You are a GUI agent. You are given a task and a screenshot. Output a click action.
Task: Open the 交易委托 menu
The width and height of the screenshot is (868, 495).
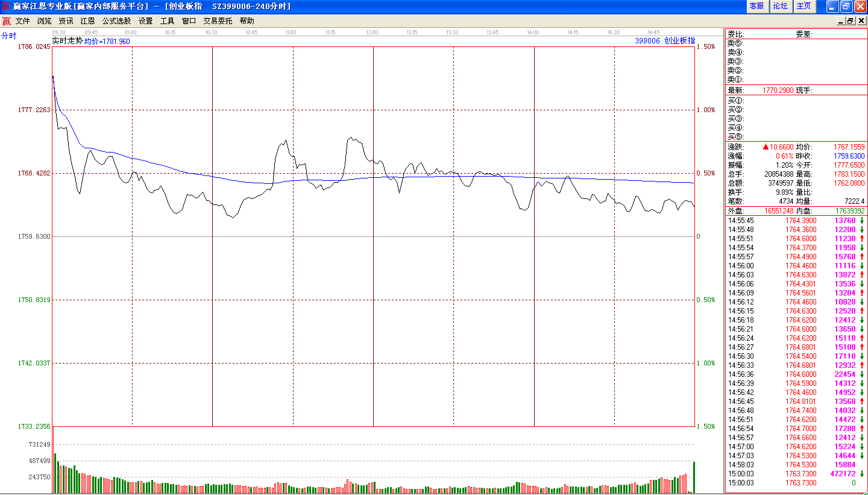pyautogui.click(x=218, y=20)
